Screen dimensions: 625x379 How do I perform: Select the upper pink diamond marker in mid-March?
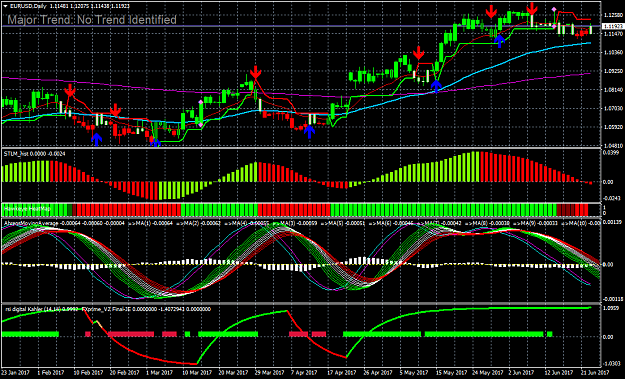[200, 102]
